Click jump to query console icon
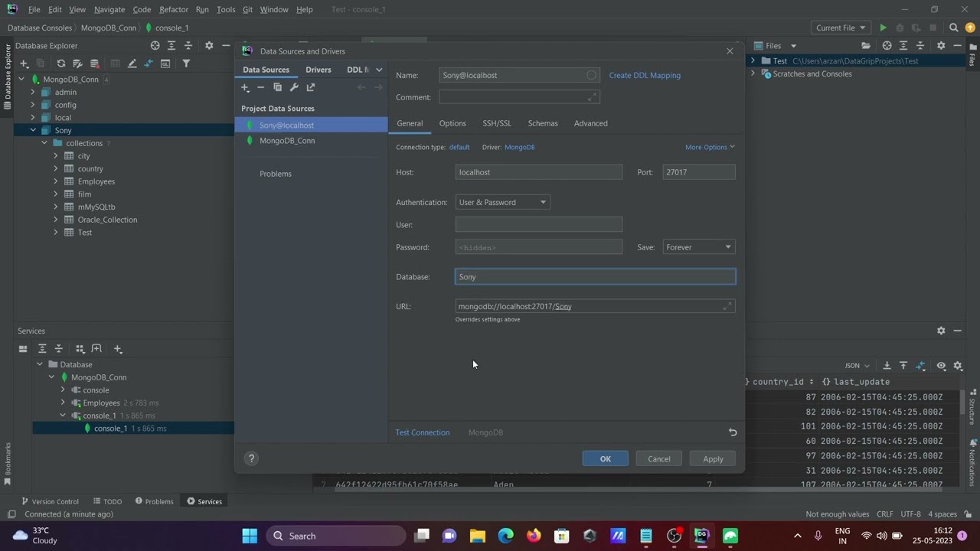This screenshot has width=980, height=551. (x=165, y=64)
